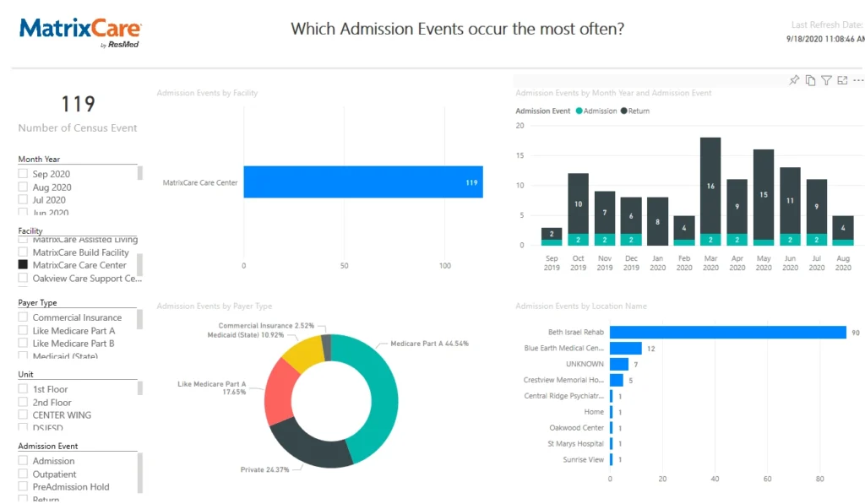The width and height of the screenshot is (865, 504).
Task: Pin the Admission Events by Month visual
Action: coord(794,80)
